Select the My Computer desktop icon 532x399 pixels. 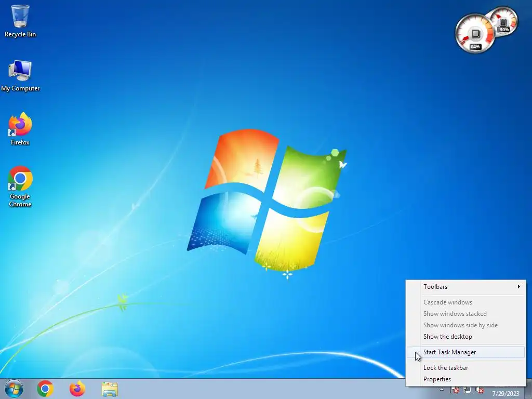tap(20, 75)
